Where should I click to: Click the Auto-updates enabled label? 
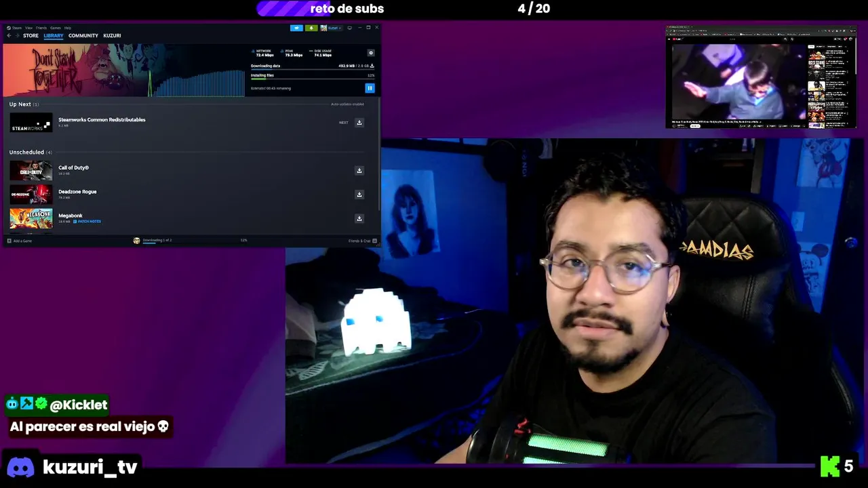click(347, 104)
